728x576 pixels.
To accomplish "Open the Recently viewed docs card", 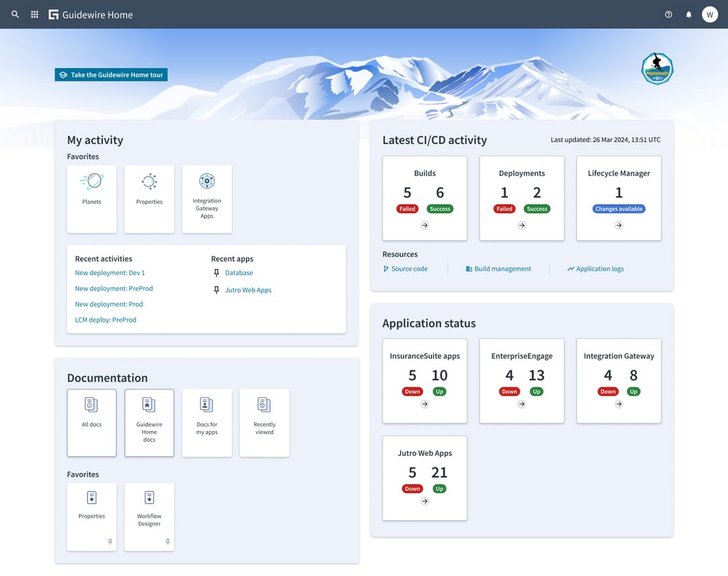I will point(264,423).
